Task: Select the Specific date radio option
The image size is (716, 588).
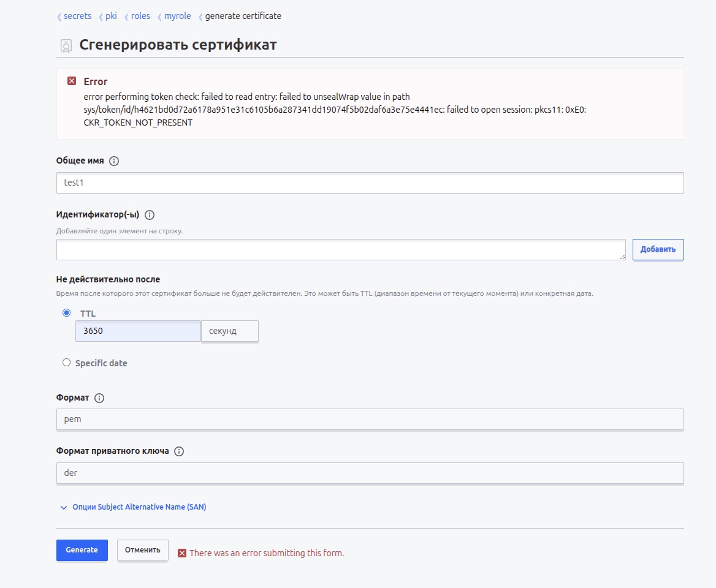Action: pos(67,363)
